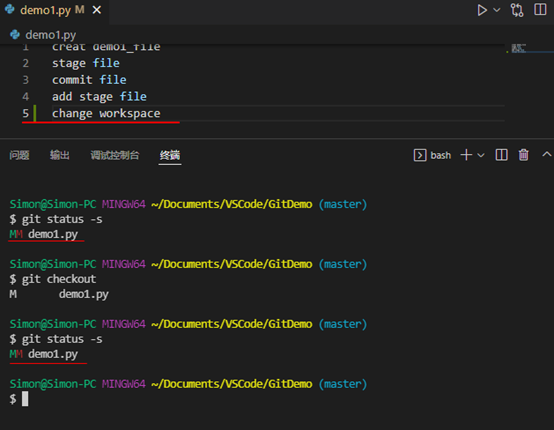Click line number 3 in the gutter
Viewport: 554px width, 430px height.
pos(25,80)
